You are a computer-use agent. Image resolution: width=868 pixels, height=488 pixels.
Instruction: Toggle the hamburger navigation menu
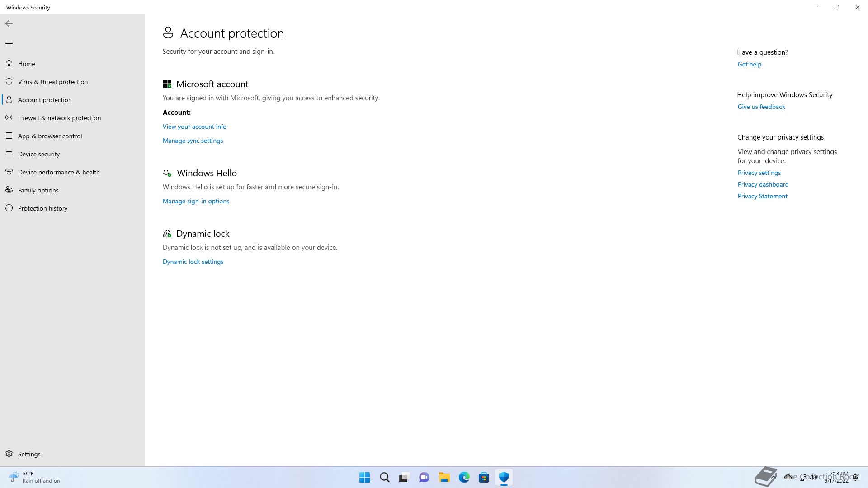click(x=9, y=42)
